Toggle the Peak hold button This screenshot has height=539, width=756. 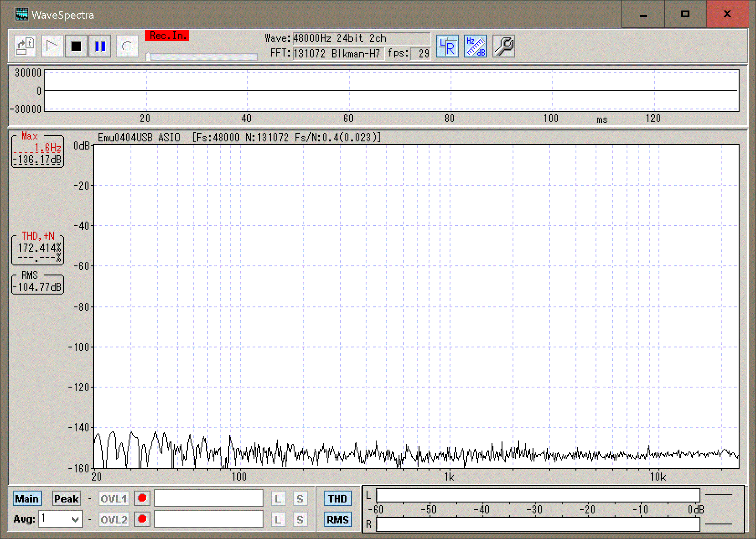(67, 499)
